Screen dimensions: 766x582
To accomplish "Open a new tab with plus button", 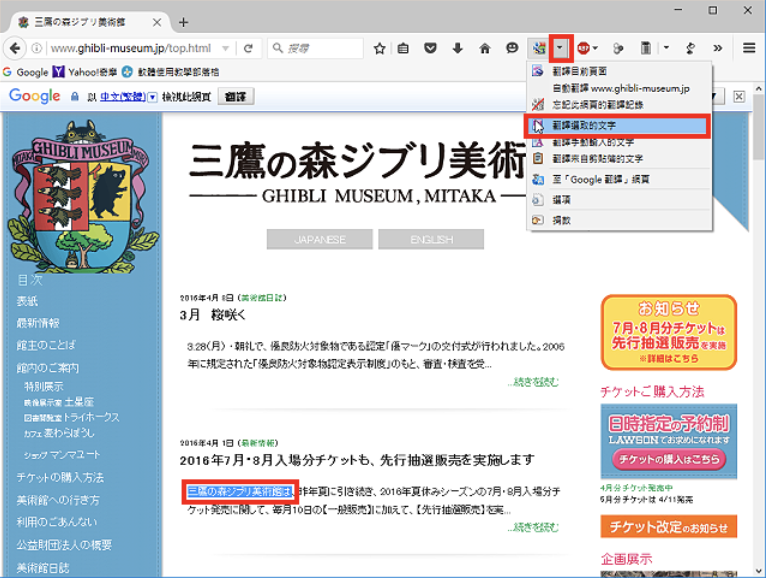I will pos(183,22).
